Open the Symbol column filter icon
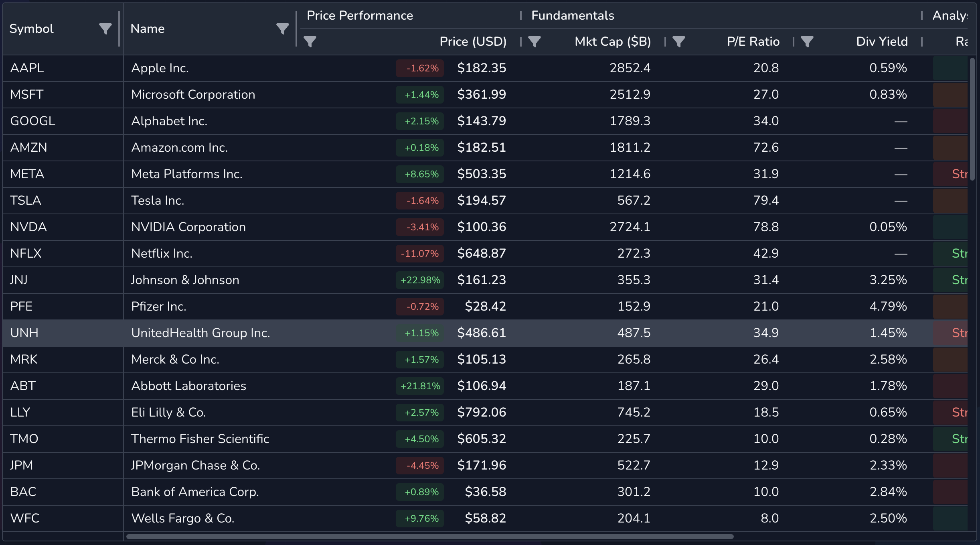Image resolution: width=980 pixels, height=545 pixels. pos(105,29)
